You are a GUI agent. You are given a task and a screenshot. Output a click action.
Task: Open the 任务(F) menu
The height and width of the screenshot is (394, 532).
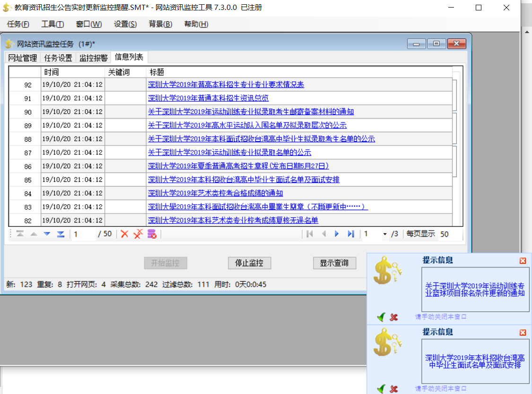pos(18,24)
